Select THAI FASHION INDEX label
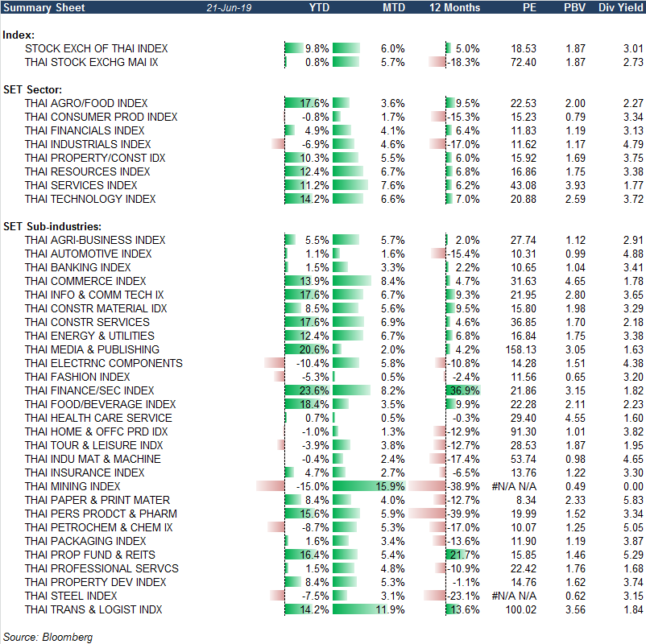Screen dimensions: 646x644 (77, 377)
